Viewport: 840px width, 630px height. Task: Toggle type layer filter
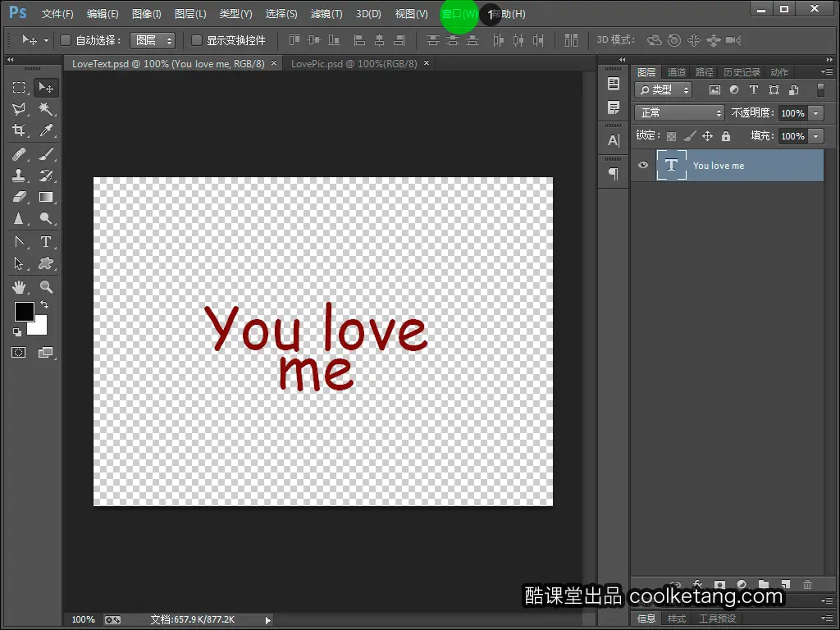click(x=754, y=90)
